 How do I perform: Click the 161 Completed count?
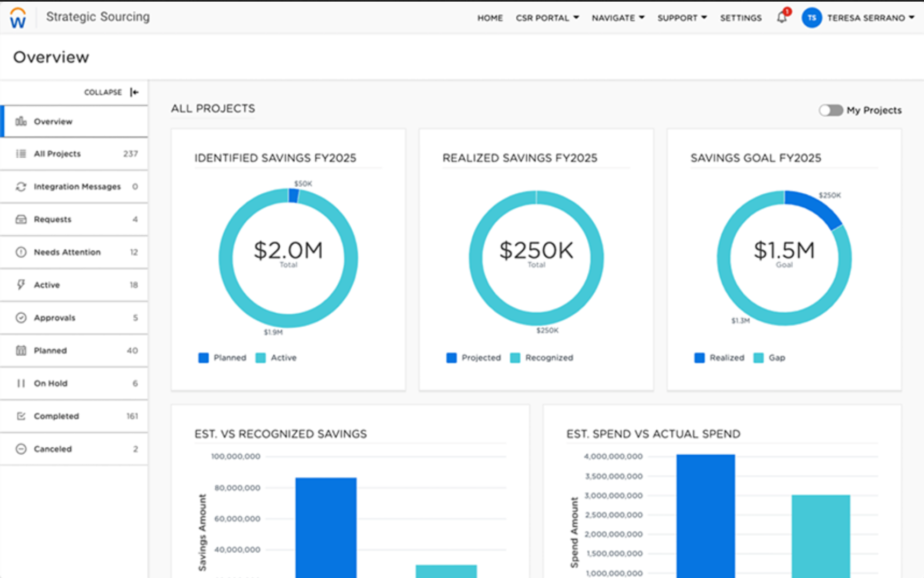(132, 417)
